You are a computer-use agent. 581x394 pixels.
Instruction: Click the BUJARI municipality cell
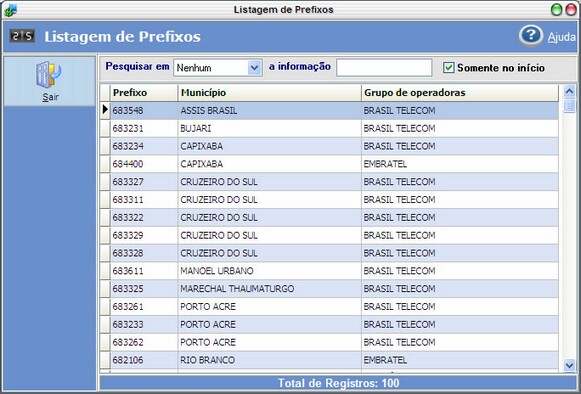(269, 128)
